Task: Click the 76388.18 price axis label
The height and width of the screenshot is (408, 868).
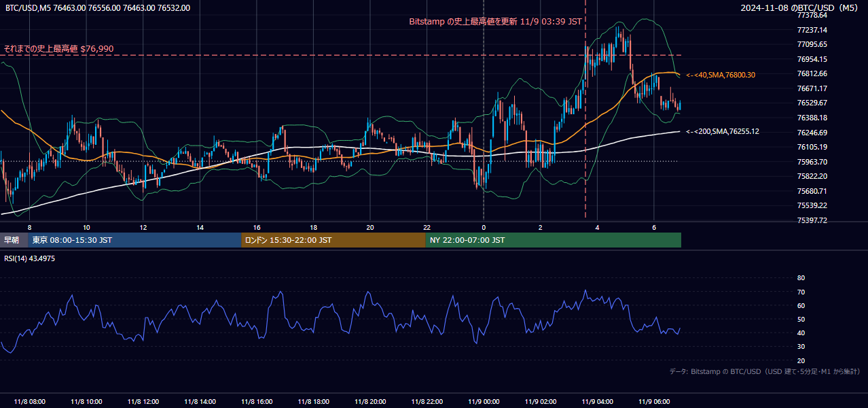Action: 812,118
